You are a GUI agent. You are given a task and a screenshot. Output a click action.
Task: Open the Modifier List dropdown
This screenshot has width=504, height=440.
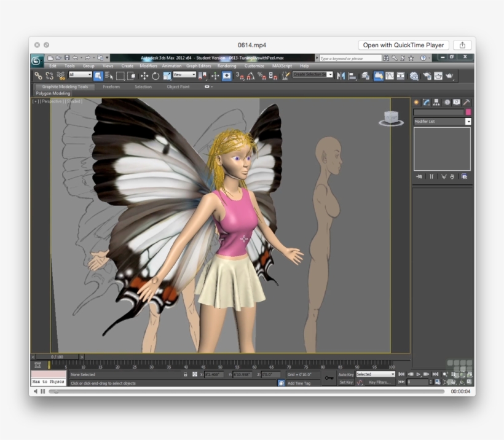[468, 122]
